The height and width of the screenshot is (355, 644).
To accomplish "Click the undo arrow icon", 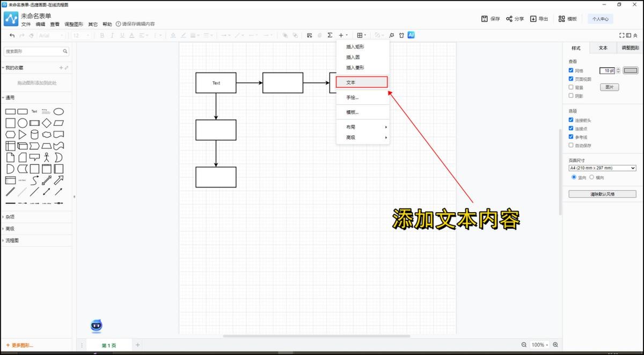I will coord(12,35).
